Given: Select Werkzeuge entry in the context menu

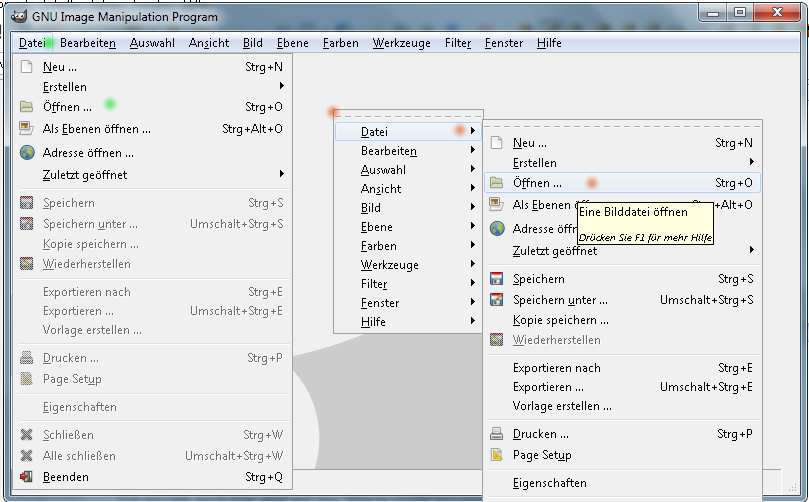Looking at the screenshot, I should (408, 265).
